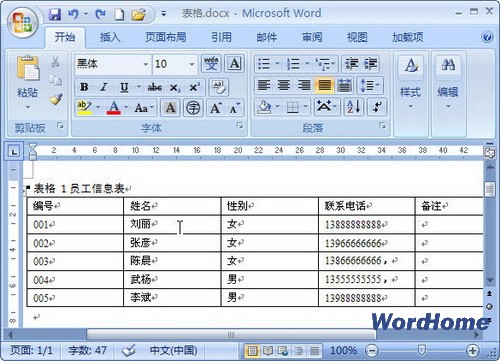500x361 pixels.
Task: Apply yellow text highlight color
Action: pyautogui.click(x=84, y=108)
